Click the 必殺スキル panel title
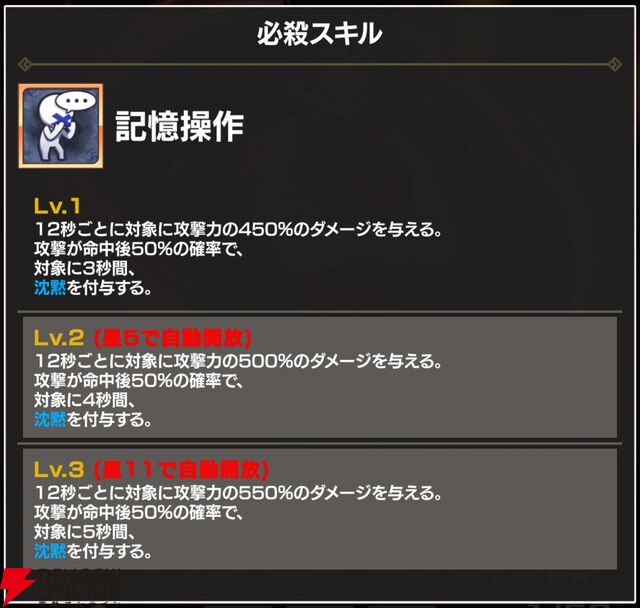The width and height of the screenshot is (640, 608). pos(320,33)
